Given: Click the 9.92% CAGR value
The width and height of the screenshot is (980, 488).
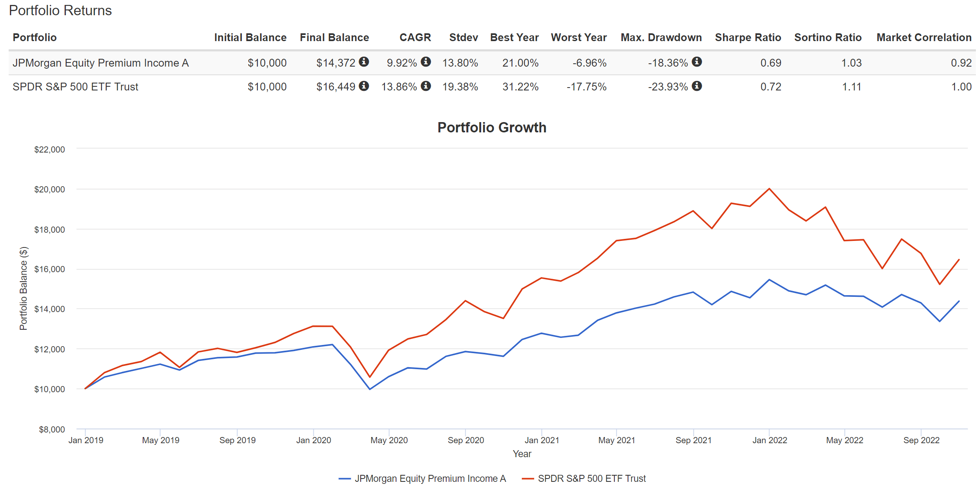Looking at the screenshot, I should tap(402, 63).
